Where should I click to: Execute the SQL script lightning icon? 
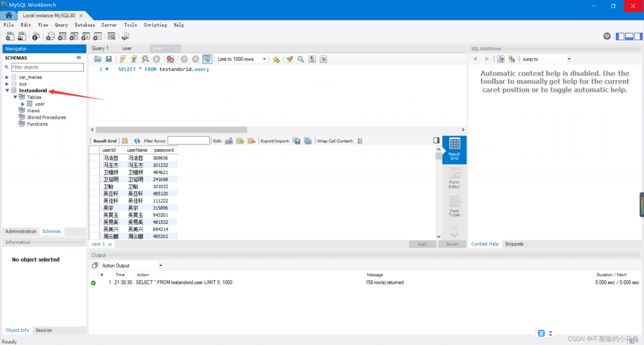pos(123,59)
